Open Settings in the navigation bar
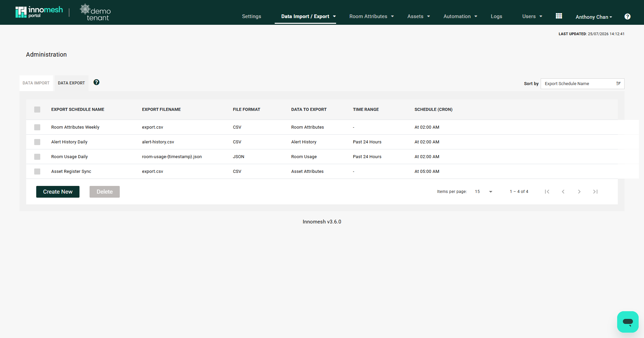Screen dimensions: 644x338 click(x=252, y=16)
